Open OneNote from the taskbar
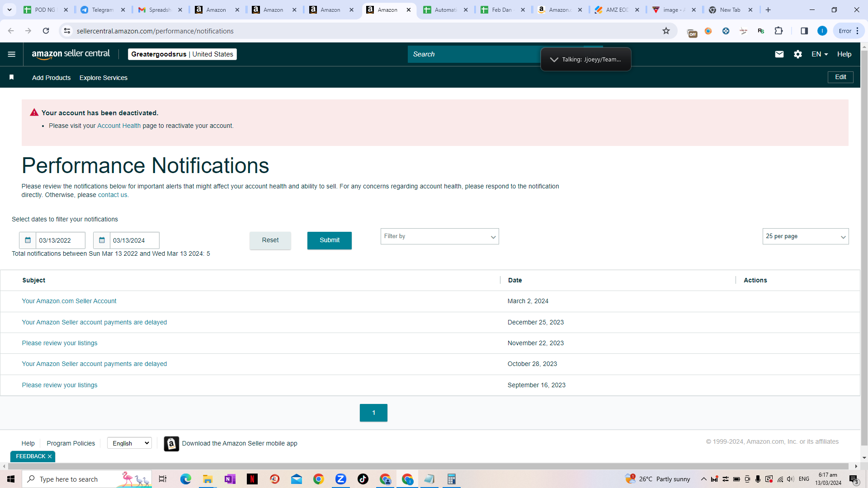Image resolution: width=868 pixels, height=488 pixels. (230, 479)
